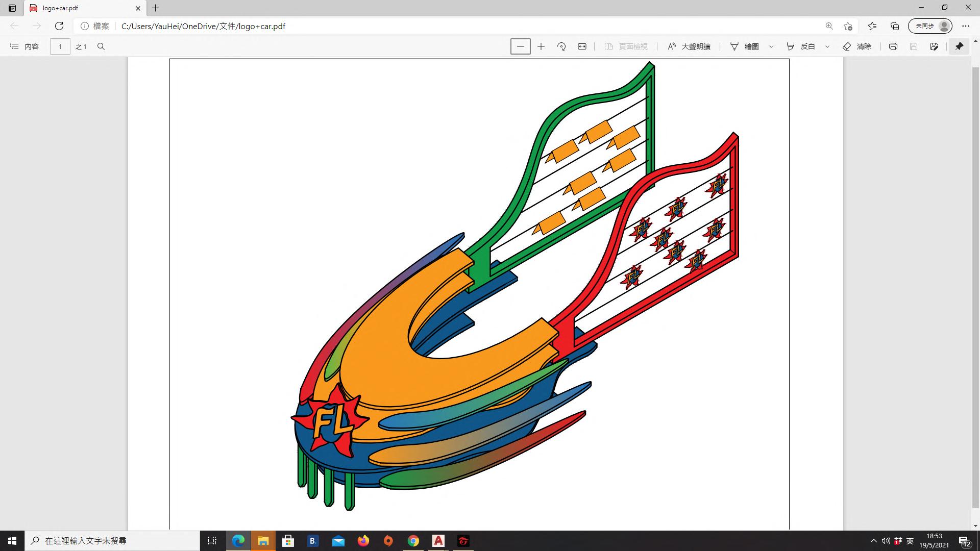Image resolution: width=980 pixels, height=551 pixels.
Task: Expand the 繪圖 draw options dropdown
Action: (771, 46)
